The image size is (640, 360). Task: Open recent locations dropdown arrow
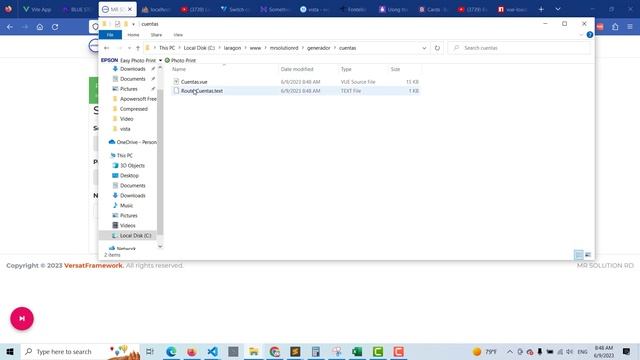click(x=129, y=48)
